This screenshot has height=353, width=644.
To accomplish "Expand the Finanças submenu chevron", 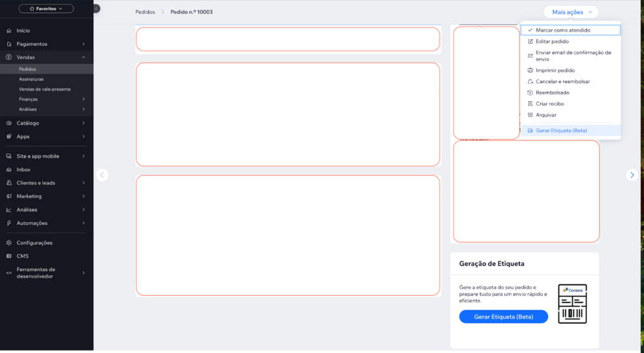I will [84, 99].
